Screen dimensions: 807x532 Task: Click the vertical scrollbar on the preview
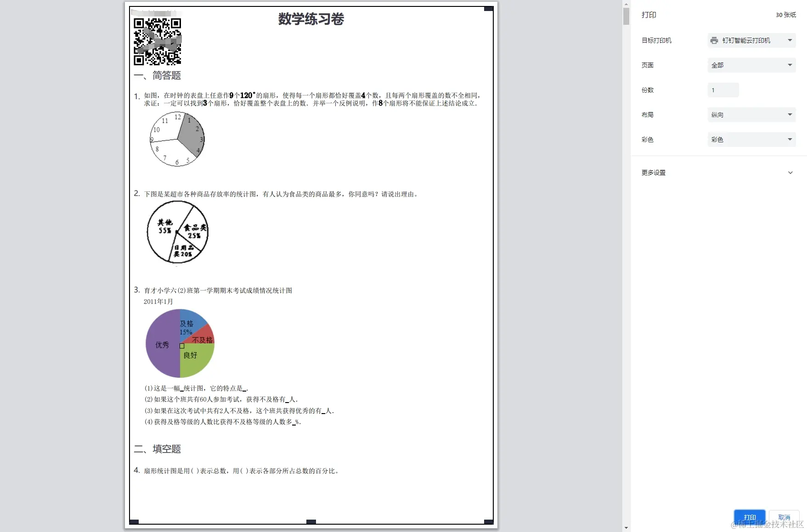(626, 16)
